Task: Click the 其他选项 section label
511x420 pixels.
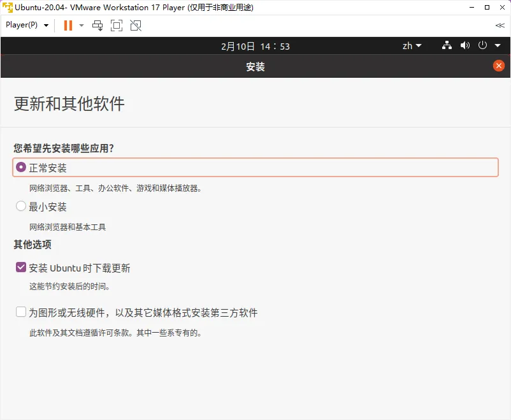Action: click(32, 245)
